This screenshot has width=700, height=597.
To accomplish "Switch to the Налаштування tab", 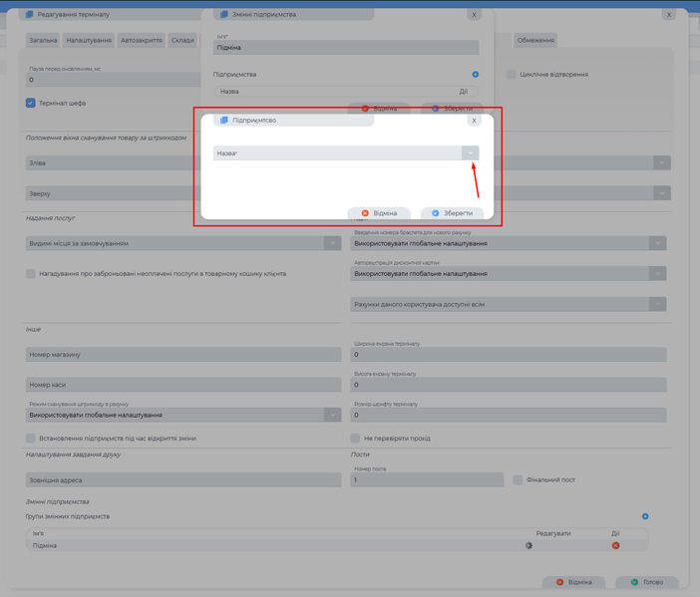I will (89, 41).
